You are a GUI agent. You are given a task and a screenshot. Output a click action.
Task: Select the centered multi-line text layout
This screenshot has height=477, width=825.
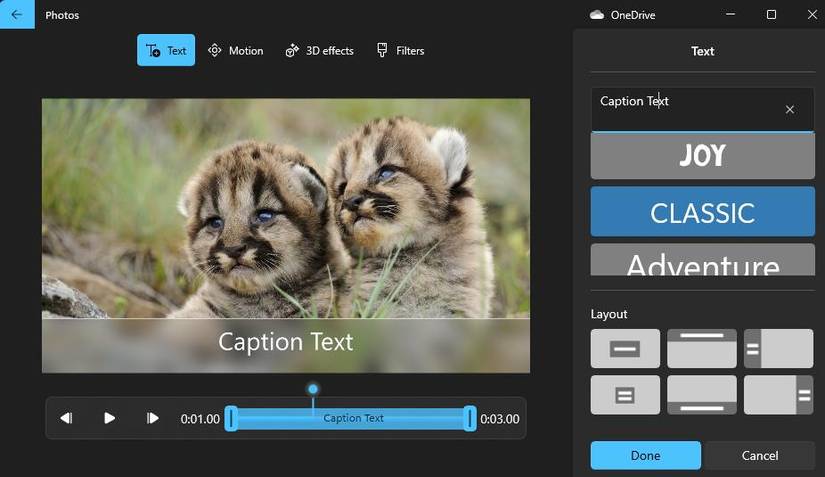625,394
